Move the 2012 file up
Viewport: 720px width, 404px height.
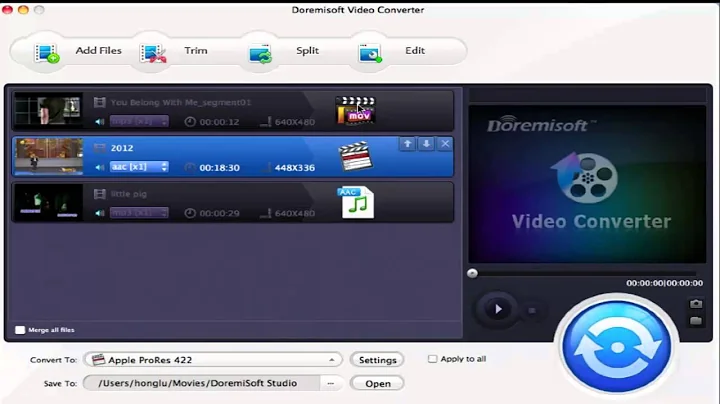[407, 144]
